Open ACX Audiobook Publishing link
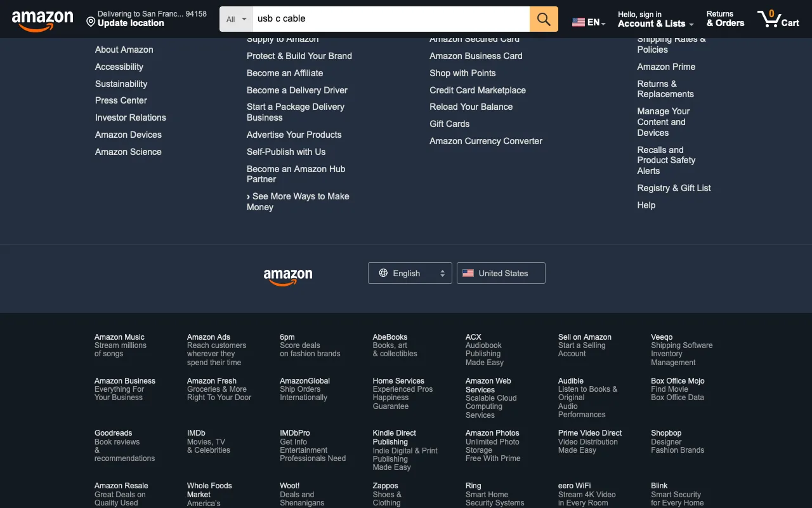Image resolution: width=812 pixels, height=508 pixels. [485, 350]
